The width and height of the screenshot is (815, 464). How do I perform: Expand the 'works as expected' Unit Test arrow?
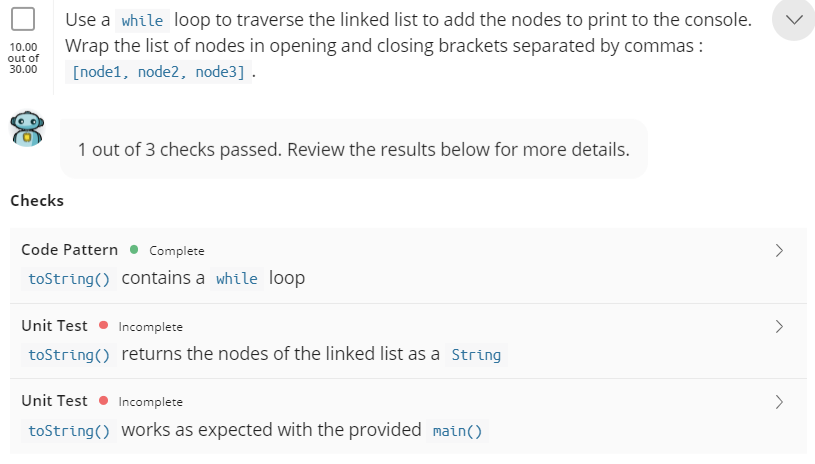[x=779, y=401]
